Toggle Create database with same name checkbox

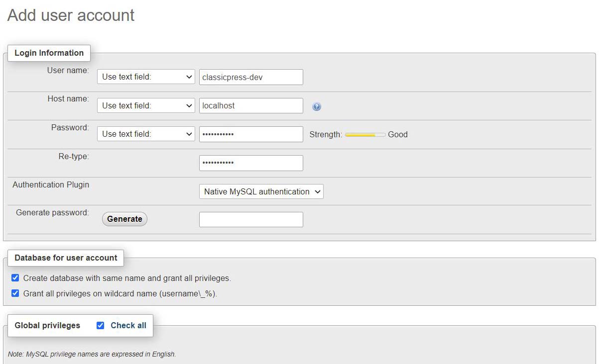click(15, 278)
